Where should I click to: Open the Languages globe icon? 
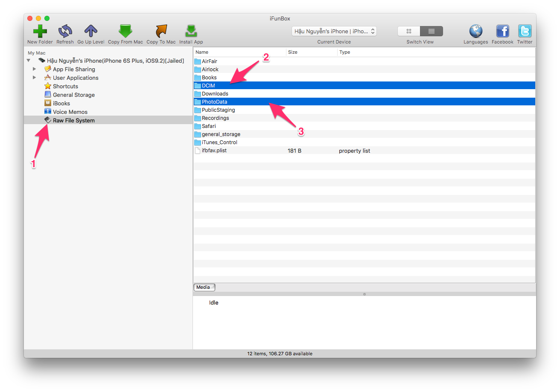pyautogui.click(x=475, y=32)
